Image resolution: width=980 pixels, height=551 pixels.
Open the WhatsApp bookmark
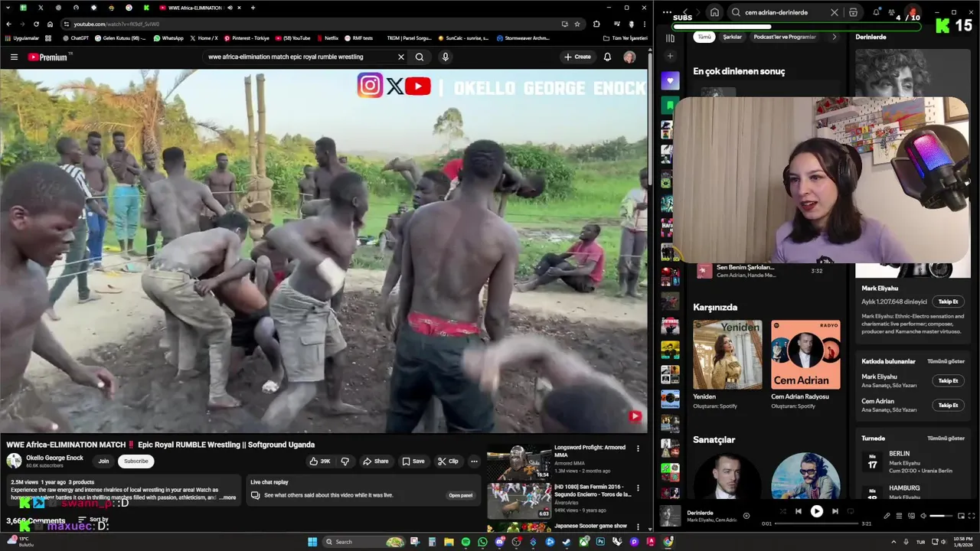[168, 37]
